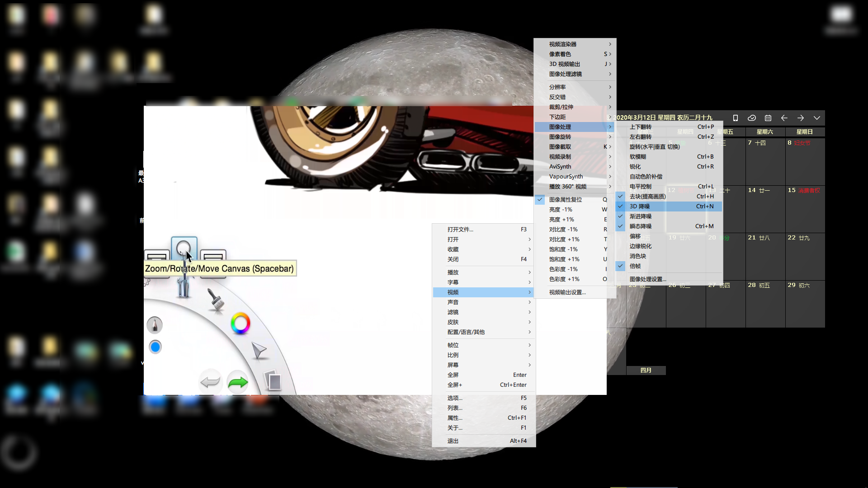Expand the 3D 视频输出 submenu
Image resolution: width=868 pixels, height=488 pixels.
pos(574,64)
